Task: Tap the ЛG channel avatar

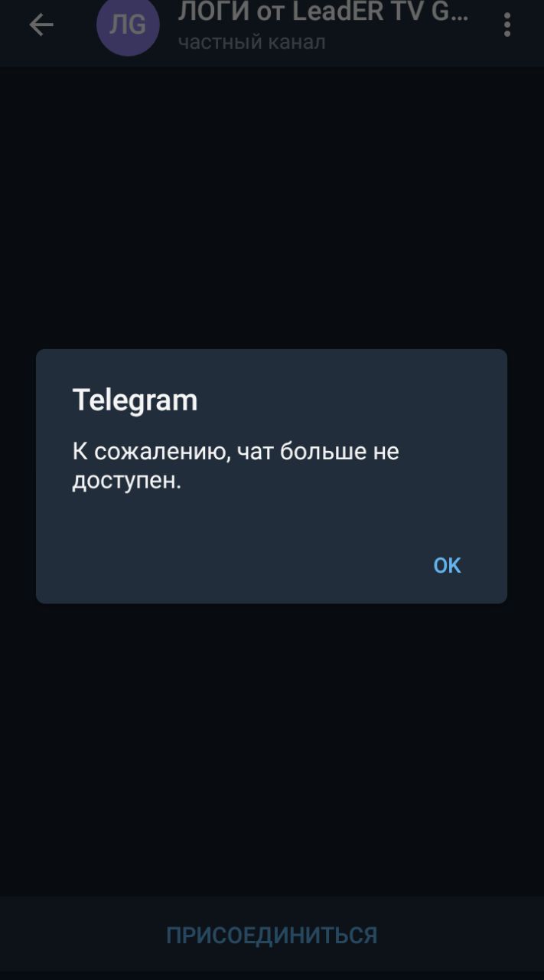Action: tap(128, 25)
